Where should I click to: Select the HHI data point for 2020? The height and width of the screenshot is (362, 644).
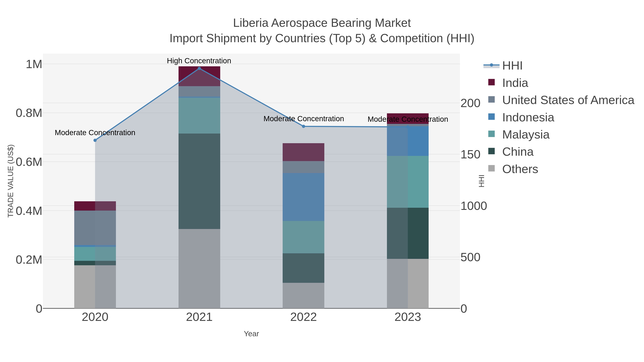(x=95, y=140)
